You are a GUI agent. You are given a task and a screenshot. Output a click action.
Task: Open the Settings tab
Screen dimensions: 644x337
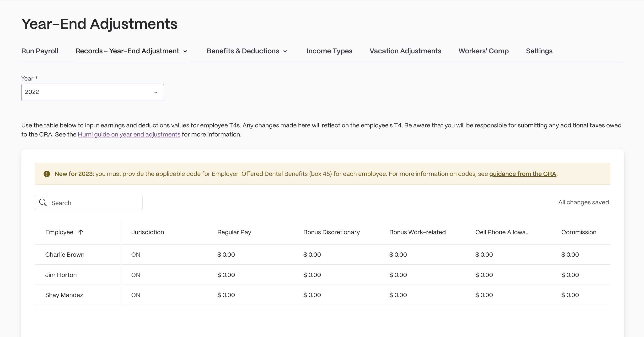[539, 51]
